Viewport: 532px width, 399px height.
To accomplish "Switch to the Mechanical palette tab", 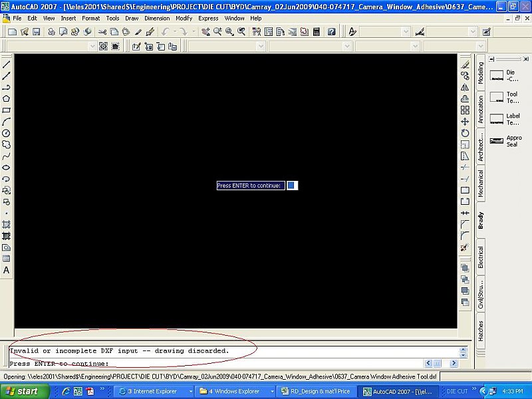I will pyautogui.click(x=481, y=182).
